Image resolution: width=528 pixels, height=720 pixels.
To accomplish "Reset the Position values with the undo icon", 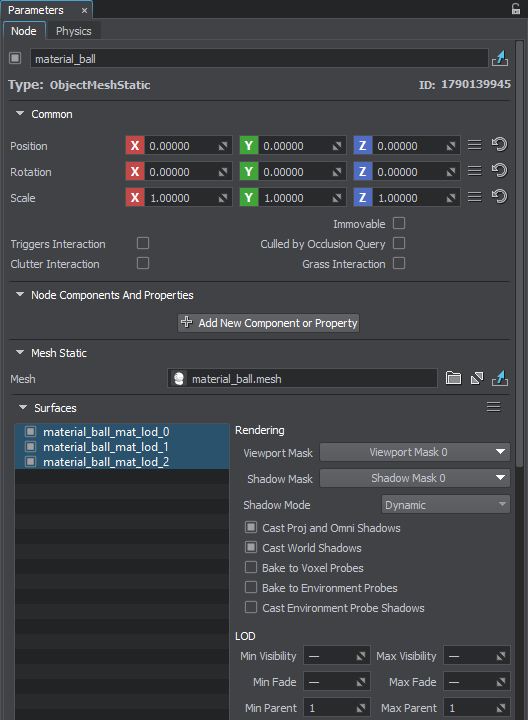I will coord(499,145).
